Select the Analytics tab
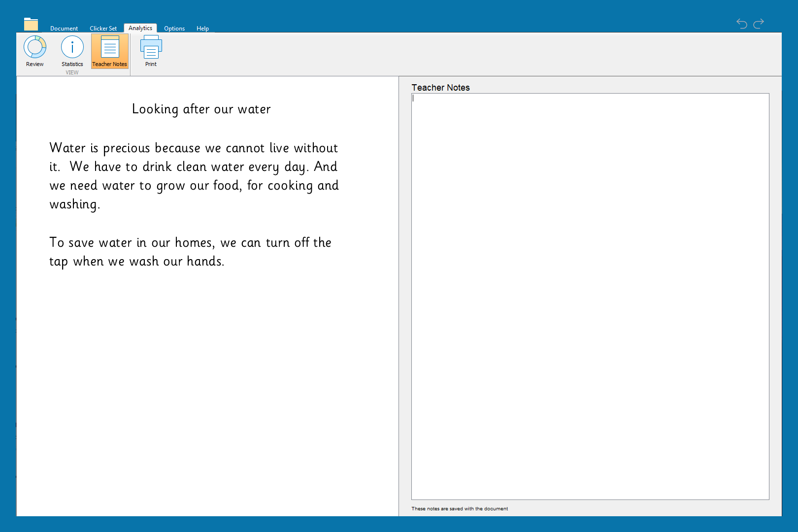Screen dimensions: 798x532 coord(140,28)
